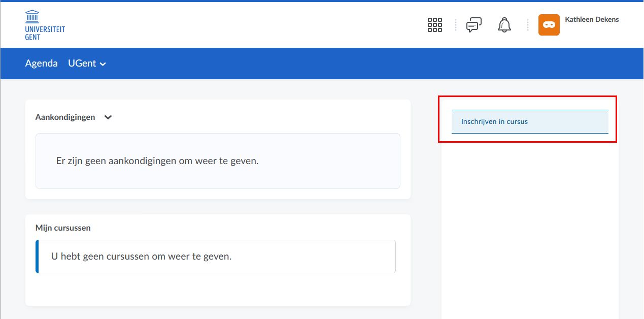Viewport: 644px width, 319px height.
Task: Expand the Aankondigingen chevron dropdown
Action: (x=108, y=117)
